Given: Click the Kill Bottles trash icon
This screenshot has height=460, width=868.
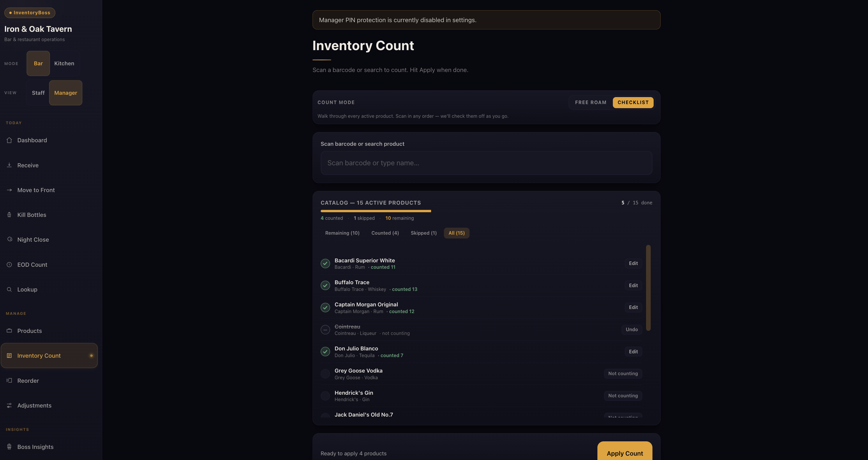Looking at the screenshot, I should [9, 215].
